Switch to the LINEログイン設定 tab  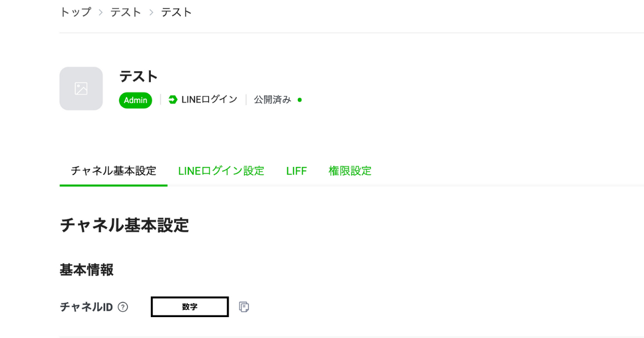point(221,171)
